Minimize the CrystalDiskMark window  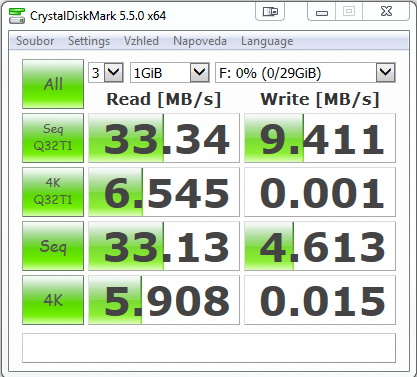322,12
